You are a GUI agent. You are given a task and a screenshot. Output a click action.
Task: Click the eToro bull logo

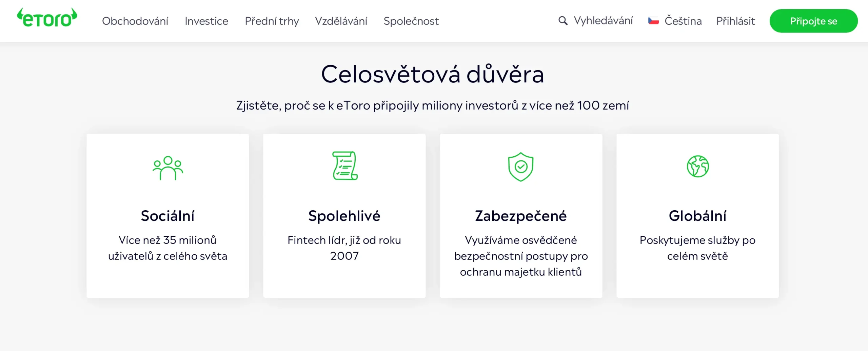click(47, 20)
